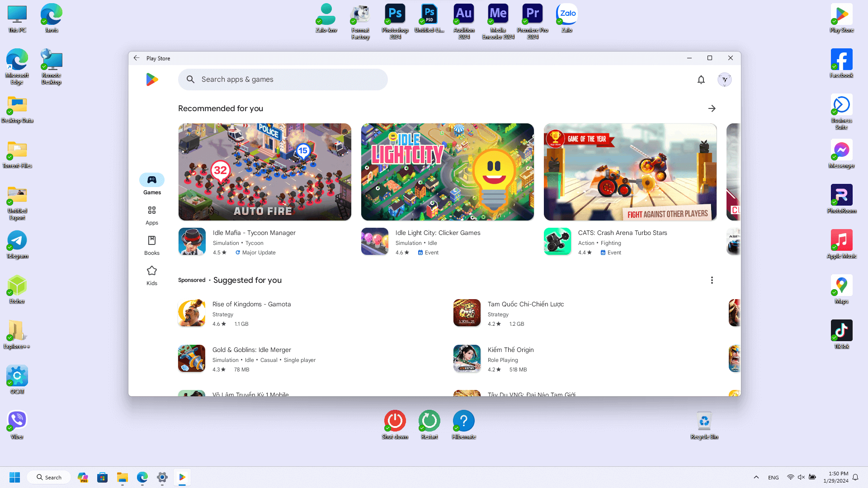Open the Windows Start menu
The image size is (868, 488).
[x=14, y=477]
